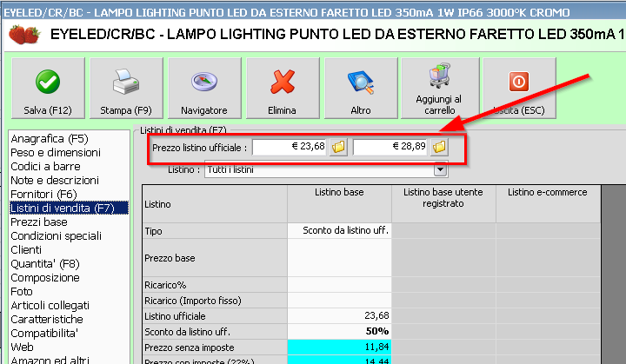Open the Amazon ed altri section
The height and width of the screenshot is (364, 626).
point(50,360)
